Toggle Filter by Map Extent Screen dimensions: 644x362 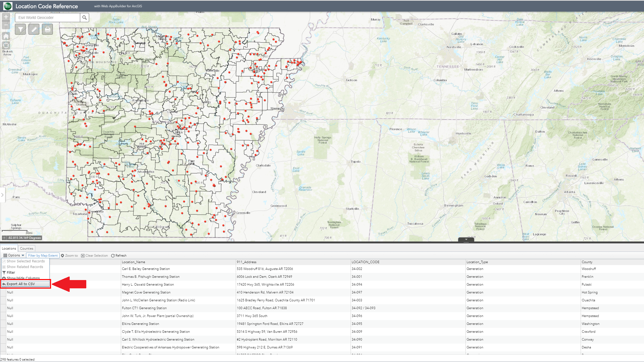(43, 255)
